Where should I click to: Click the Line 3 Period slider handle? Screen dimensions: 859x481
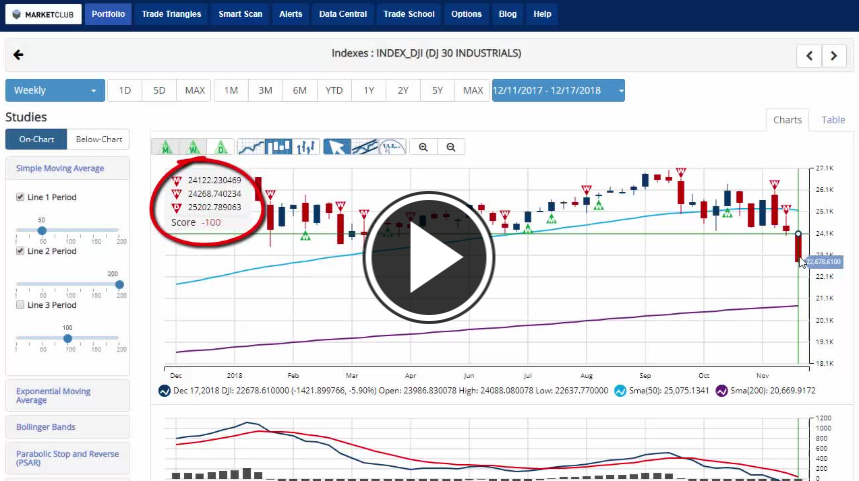pos(68,338)
